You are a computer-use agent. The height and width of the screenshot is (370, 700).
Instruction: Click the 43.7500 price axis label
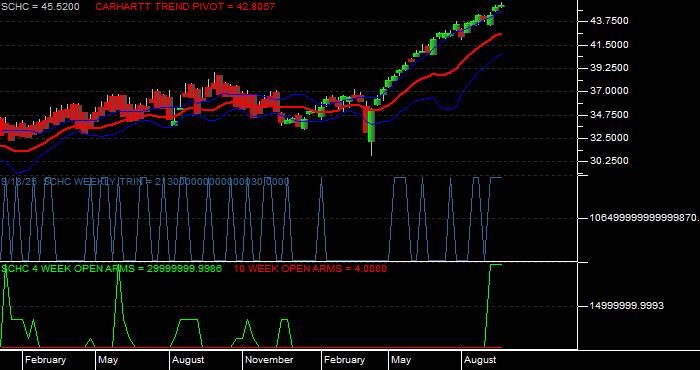tap(609, 21)
